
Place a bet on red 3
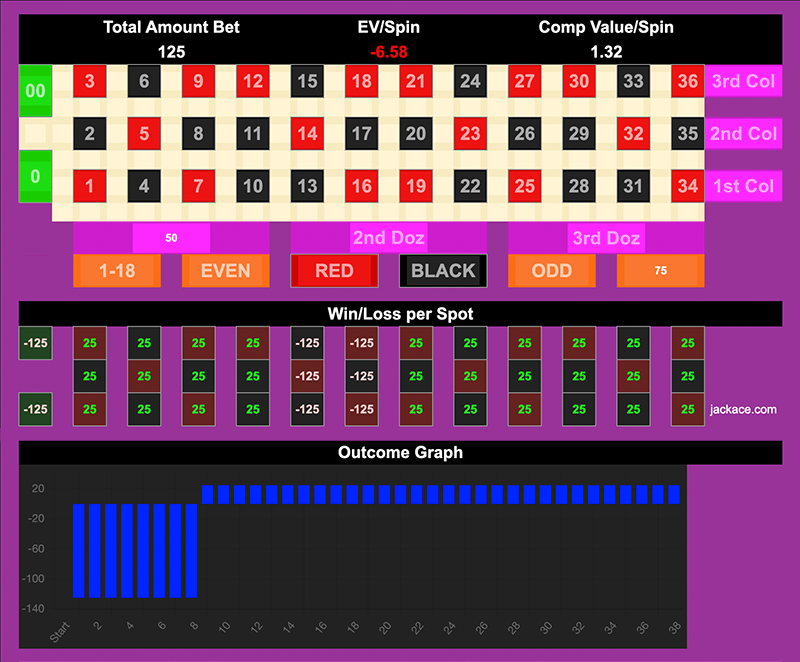point(90,82)
